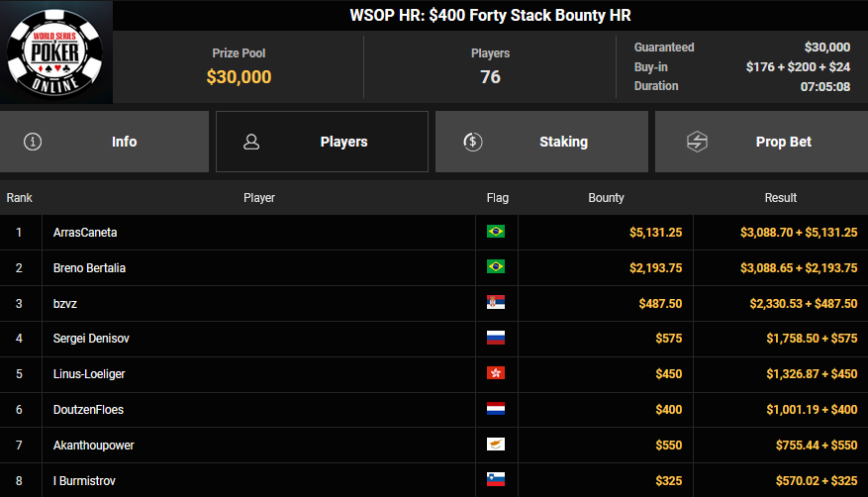Click the Brazil flag for ArrasCaneta
This screenshot has width=868, height=497.
(x=496, y=232)
